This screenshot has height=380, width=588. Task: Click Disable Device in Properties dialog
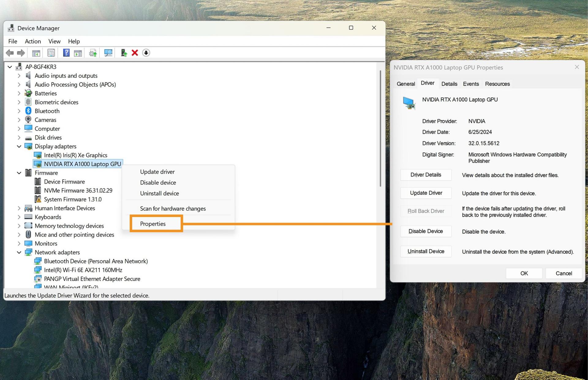click(425, 231)
